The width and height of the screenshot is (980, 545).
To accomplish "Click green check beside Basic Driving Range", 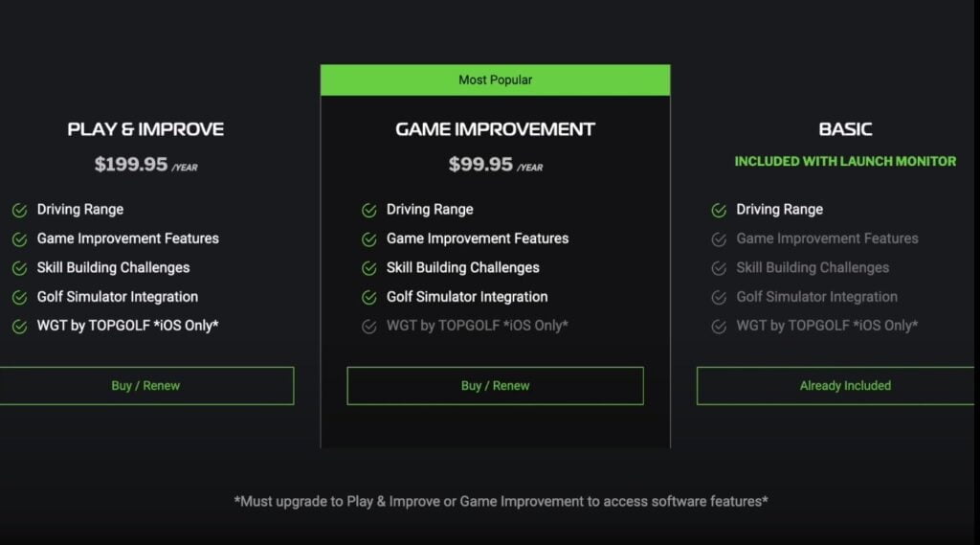I will point(719,210).
